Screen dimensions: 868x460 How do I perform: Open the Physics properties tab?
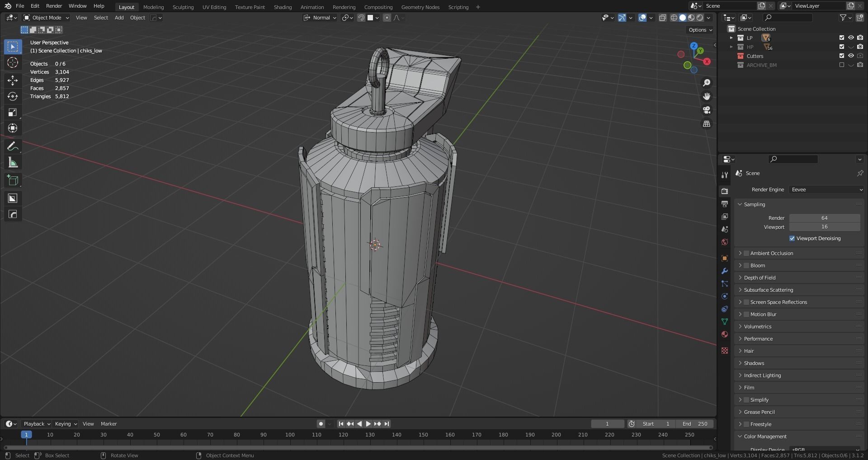[725, 296]
